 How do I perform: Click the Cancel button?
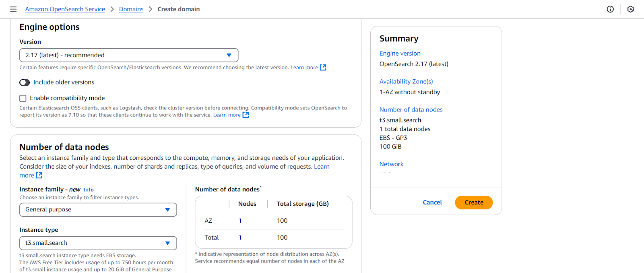pyautogui.click(x=432, y=203)
